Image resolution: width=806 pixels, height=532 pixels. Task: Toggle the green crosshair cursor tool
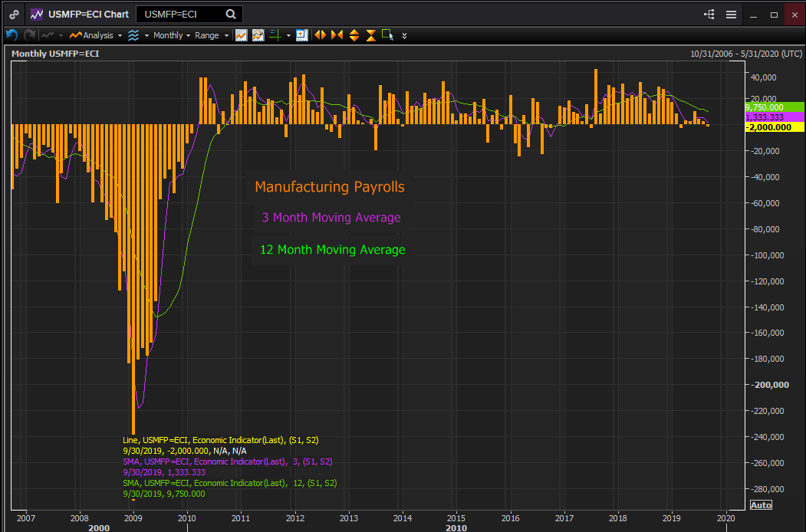[x=275, y=35]
